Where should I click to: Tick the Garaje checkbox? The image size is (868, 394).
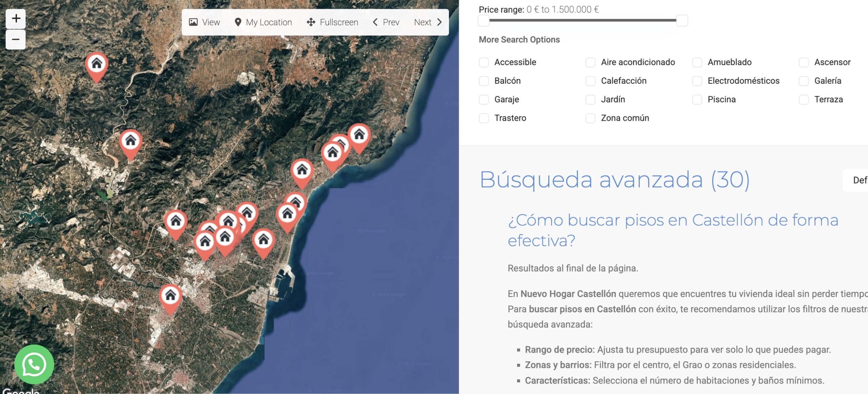tap(484, 100)
